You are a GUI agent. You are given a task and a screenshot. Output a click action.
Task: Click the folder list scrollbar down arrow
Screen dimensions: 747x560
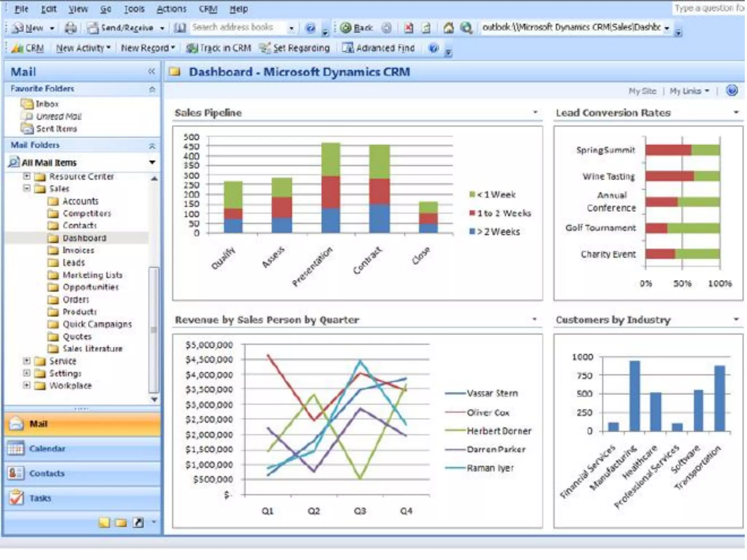(154, 399)
